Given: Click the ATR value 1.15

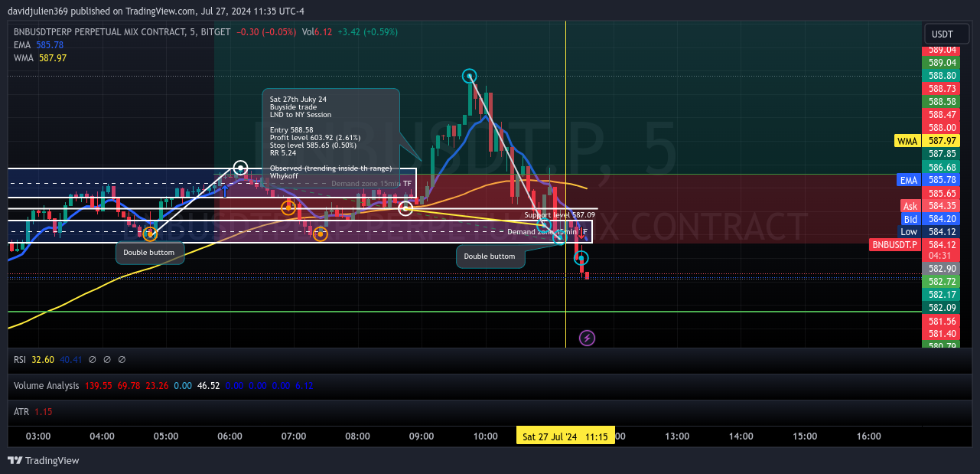Looking at the screenshot, I should tap(43, 411).
